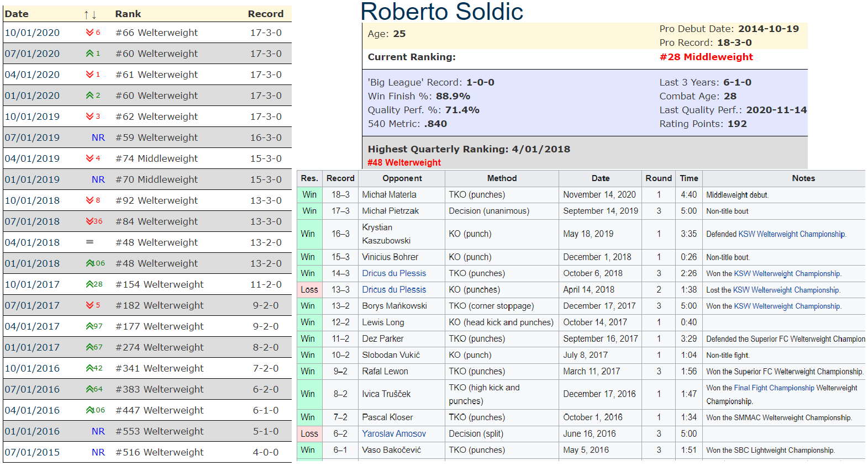The width and height of the screenshot is (868, 466).
Task: Click the Roberto Soldic title
Action: [x=442, y=12]
